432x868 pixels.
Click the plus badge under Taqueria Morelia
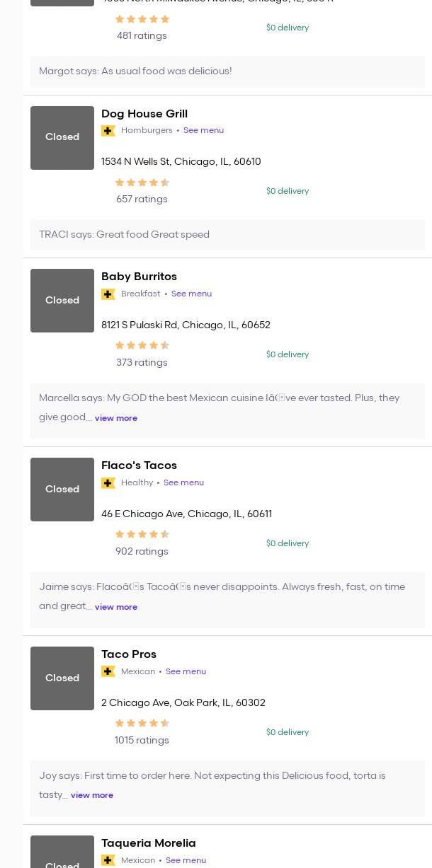tap(108, 860)
